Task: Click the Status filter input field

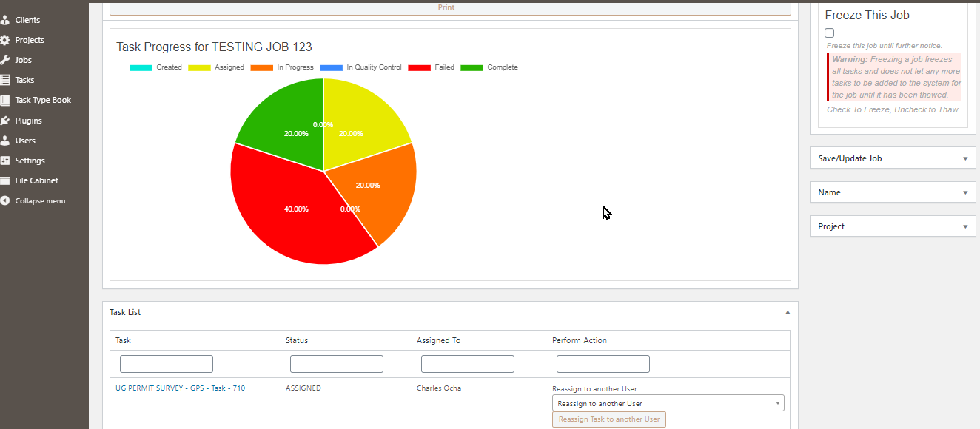Action: click(x=336, y=363)
